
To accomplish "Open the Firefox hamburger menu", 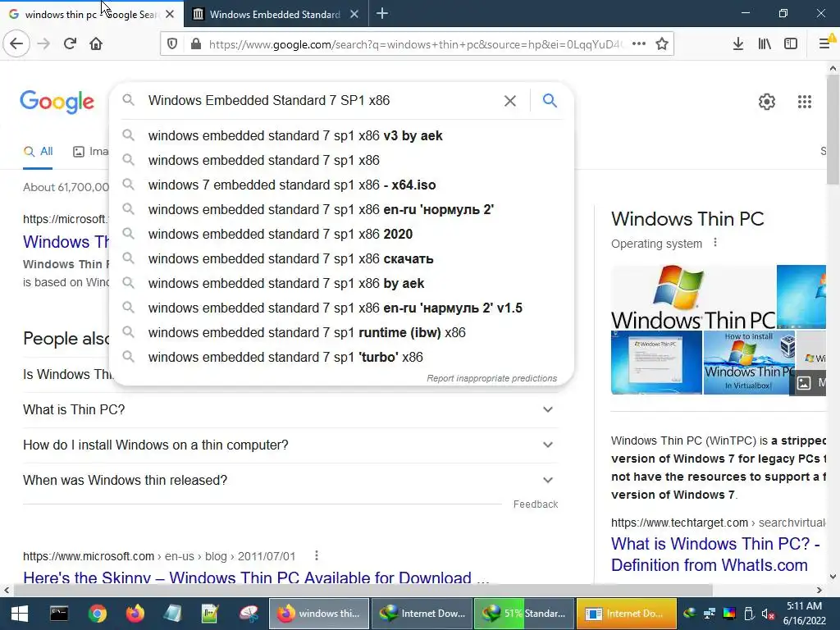I will coord(825,44).
